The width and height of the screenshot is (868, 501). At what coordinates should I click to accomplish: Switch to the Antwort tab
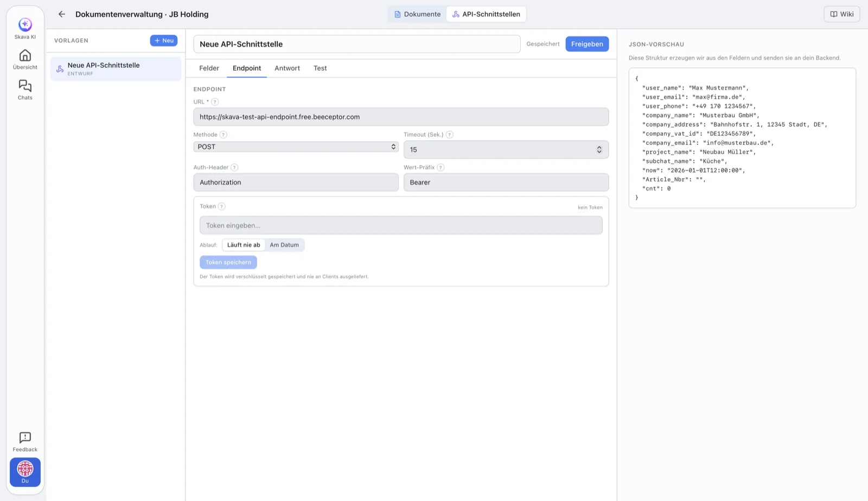pos(287,68)
